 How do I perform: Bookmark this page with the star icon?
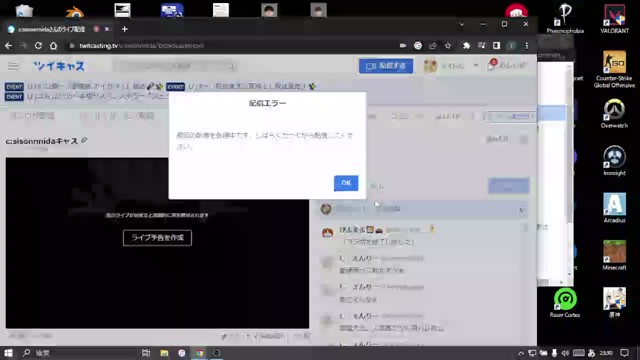coord(448,46)
